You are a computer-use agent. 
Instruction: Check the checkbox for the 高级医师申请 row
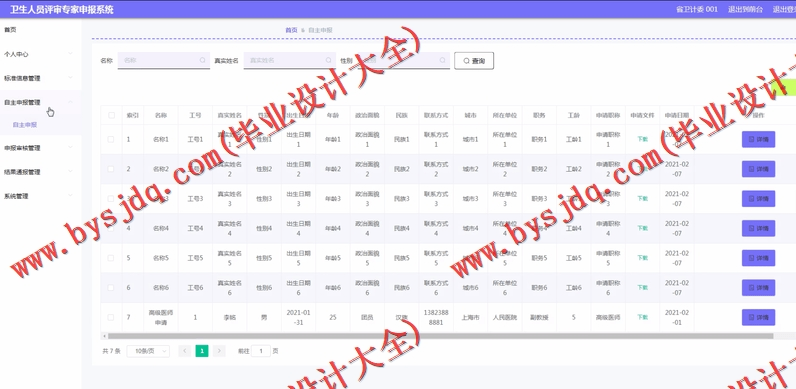click(111, 317)
